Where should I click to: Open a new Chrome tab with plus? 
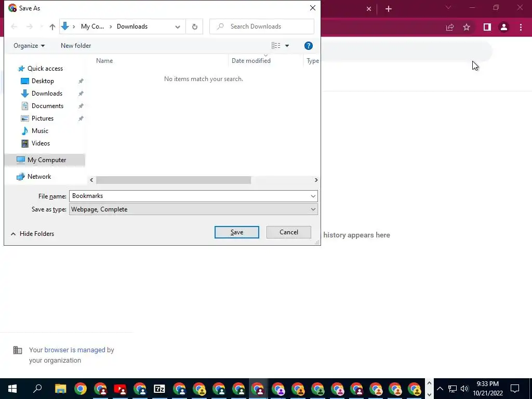click(x=389, y=9)
